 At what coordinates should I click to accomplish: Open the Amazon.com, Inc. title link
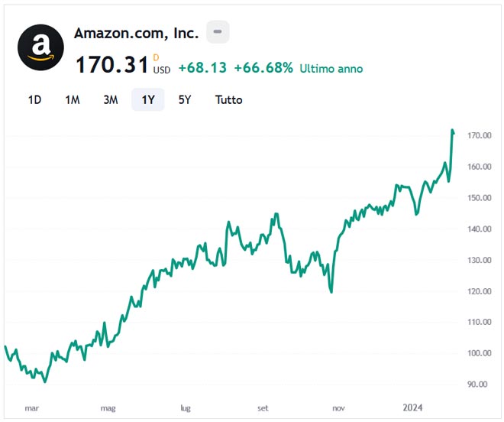[136, 33]
